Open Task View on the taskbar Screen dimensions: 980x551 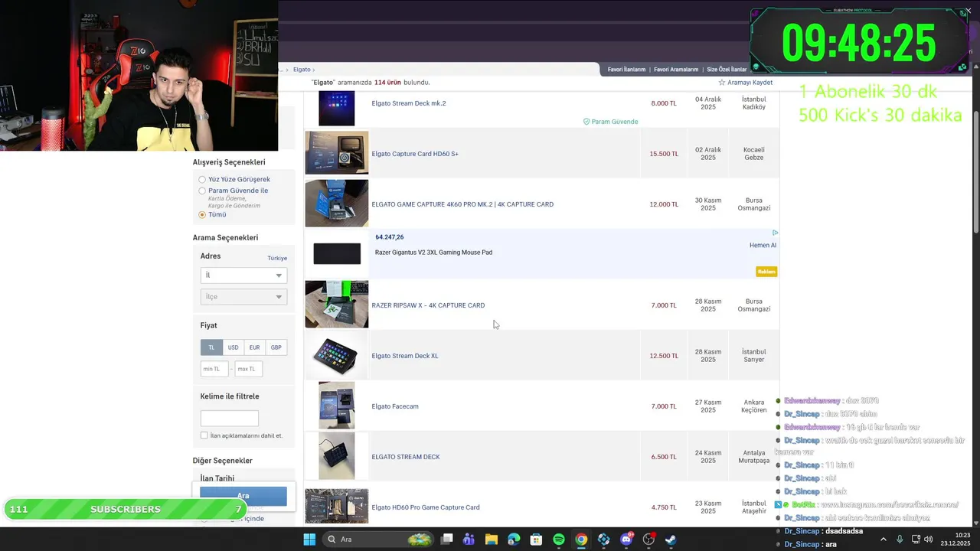(x=447, y=540)
